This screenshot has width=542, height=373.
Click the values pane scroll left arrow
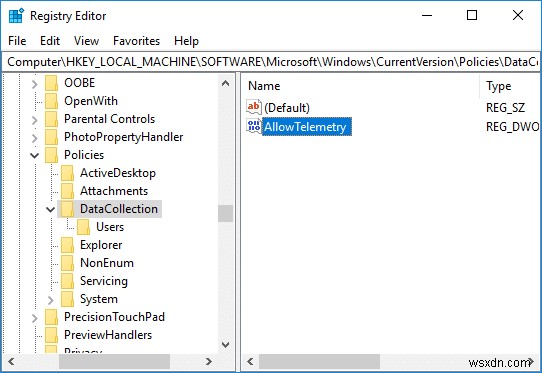pos(250,362)
